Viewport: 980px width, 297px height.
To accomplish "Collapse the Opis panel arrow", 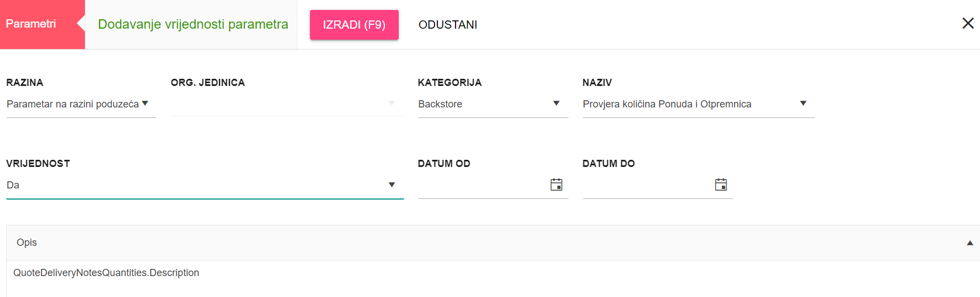I will click(970, 243).
